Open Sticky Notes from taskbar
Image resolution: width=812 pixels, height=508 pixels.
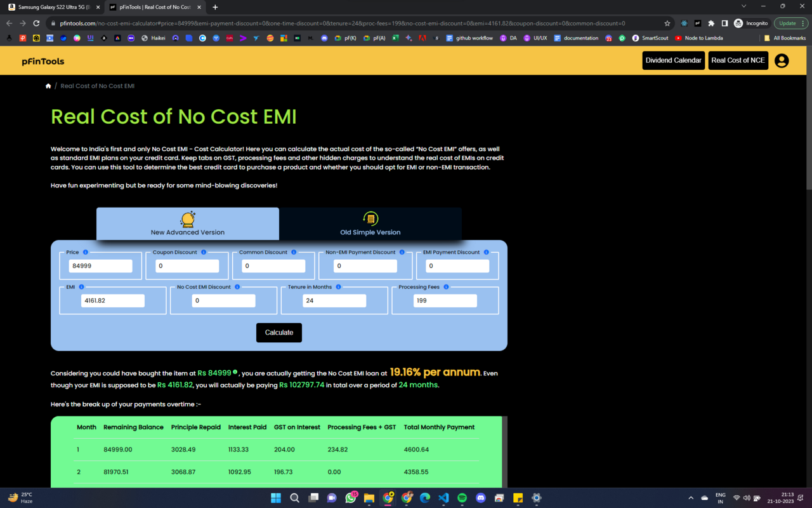pos(518,498)
